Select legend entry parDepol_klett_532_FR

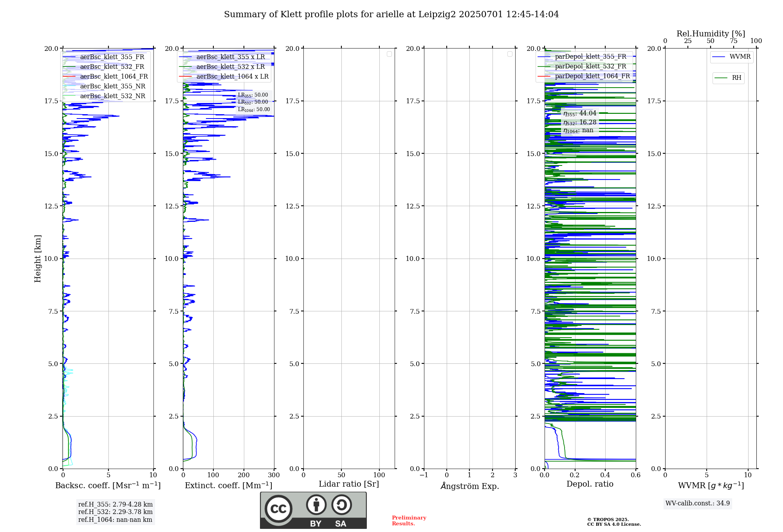[583, 66]
